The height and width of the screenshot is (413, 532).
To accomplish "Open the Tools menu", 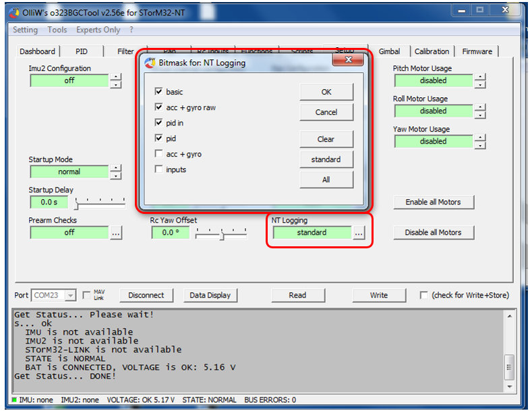I will tap(57, 30).
